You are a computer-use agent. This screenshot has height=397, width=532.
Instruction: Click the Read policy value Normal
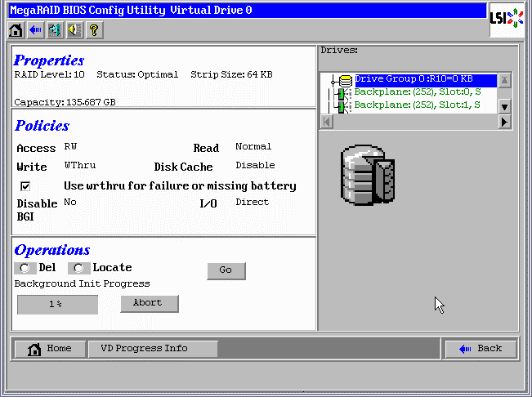(253, 146)
